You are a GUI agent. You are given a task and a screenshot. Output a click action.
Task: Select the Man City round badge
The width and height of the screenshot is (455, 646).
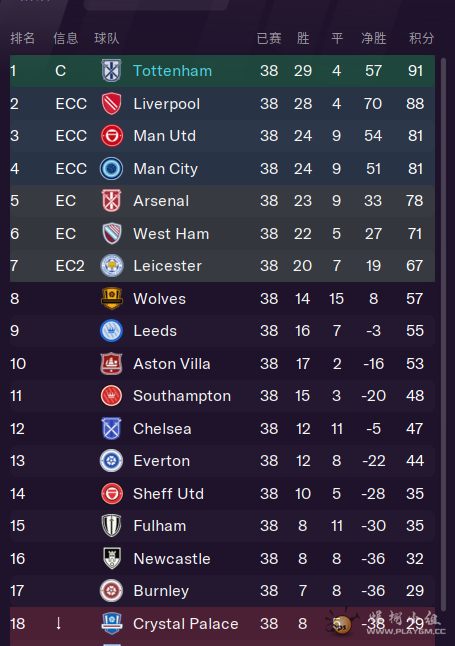[x=111, y=169]
